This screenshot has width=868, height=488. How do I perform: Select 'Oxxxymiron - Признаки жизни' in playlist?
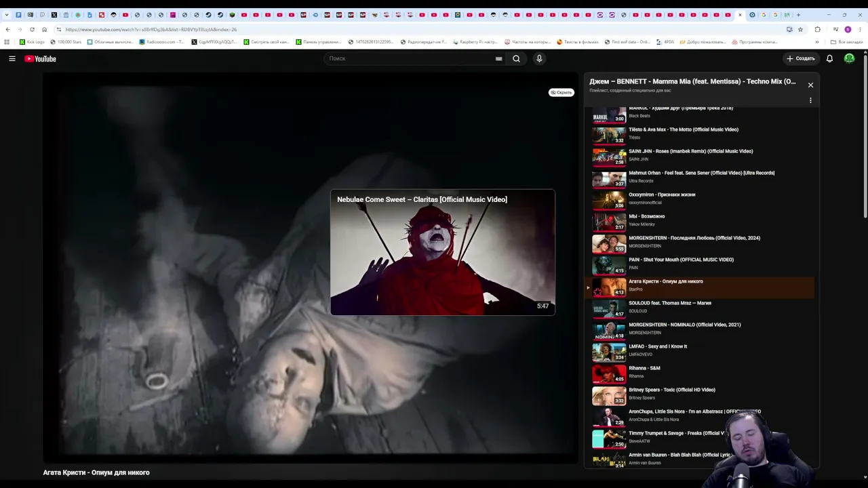(x=699, y=200)
